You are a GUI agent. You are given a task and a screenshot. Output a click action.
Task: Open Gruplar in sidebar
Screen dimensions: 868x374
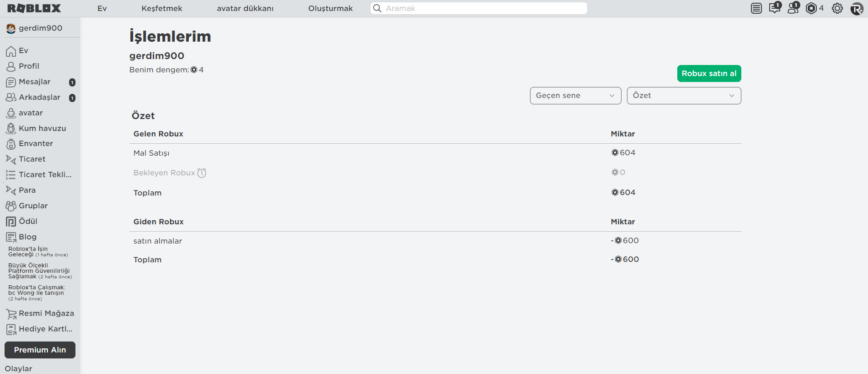[27, 206]
